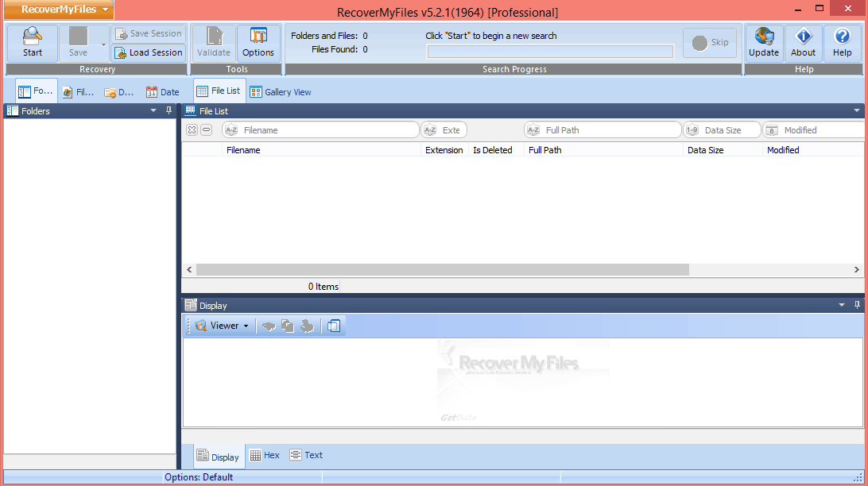Screen dimensions: 868x486
Task: Select the File List tab
Action: tap(219, 91)
